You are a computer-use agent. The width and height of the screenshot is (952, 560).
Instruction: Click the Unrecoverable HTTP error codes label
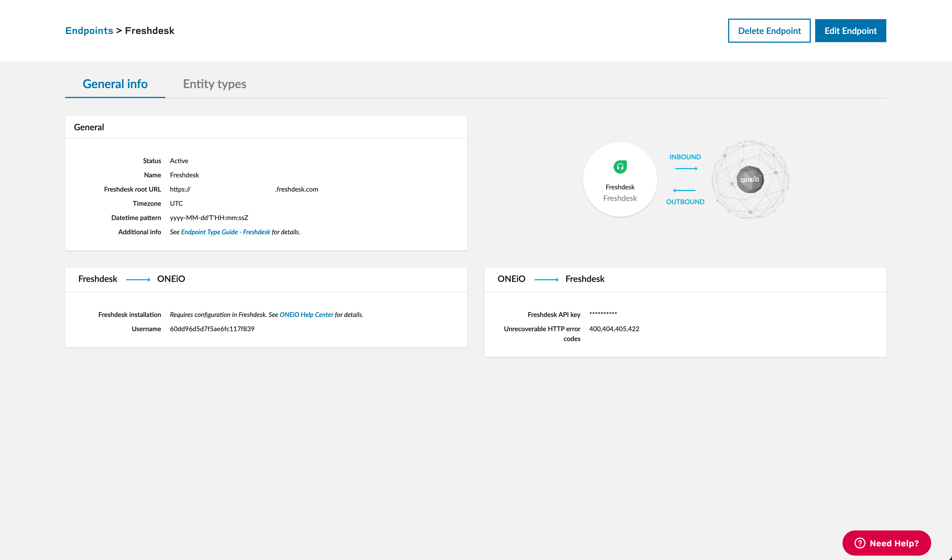pyautogui.click(x=542, y=334)
